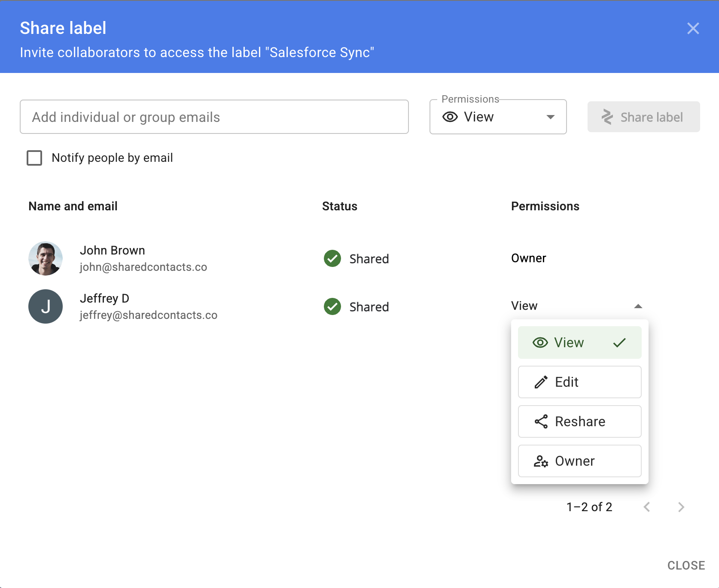This screenshot has width=719, height=588.
Task: Focus the Add individual or group emails field
Action: 214,117
